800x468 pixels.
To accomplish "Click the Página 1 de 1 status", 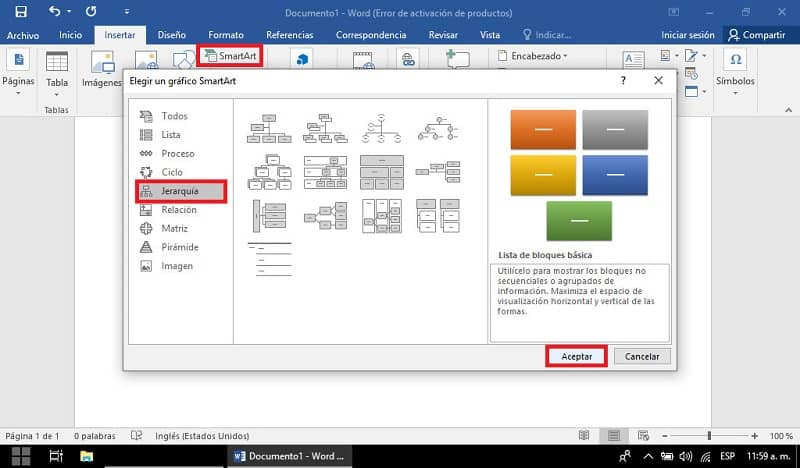I will (32, 436).
